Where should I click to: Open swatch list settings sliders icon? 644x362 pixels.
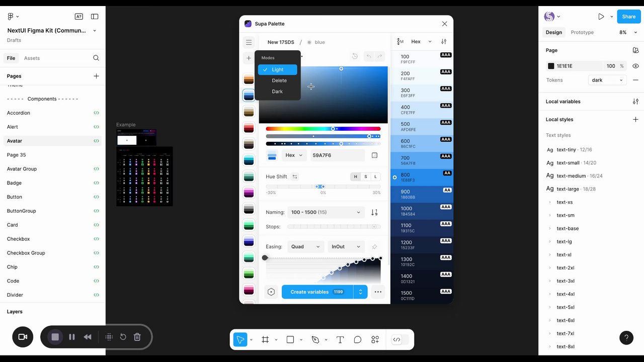(x=444, y=42)
